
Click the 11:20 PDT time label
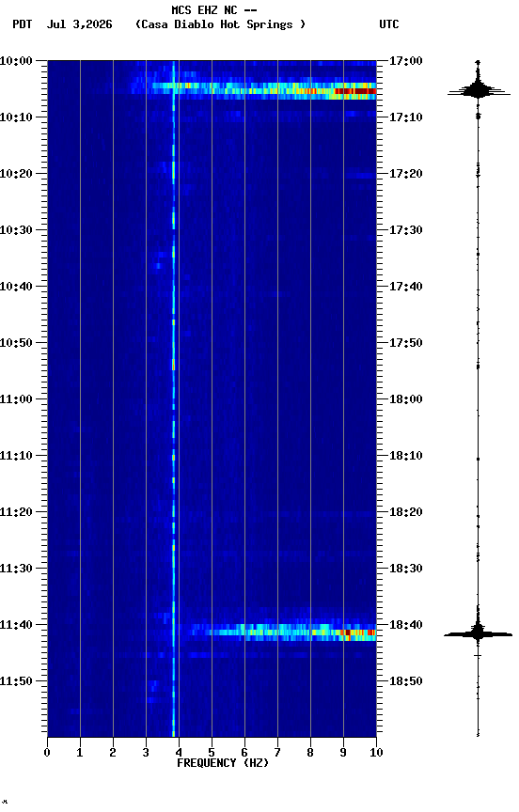point(16,513)
